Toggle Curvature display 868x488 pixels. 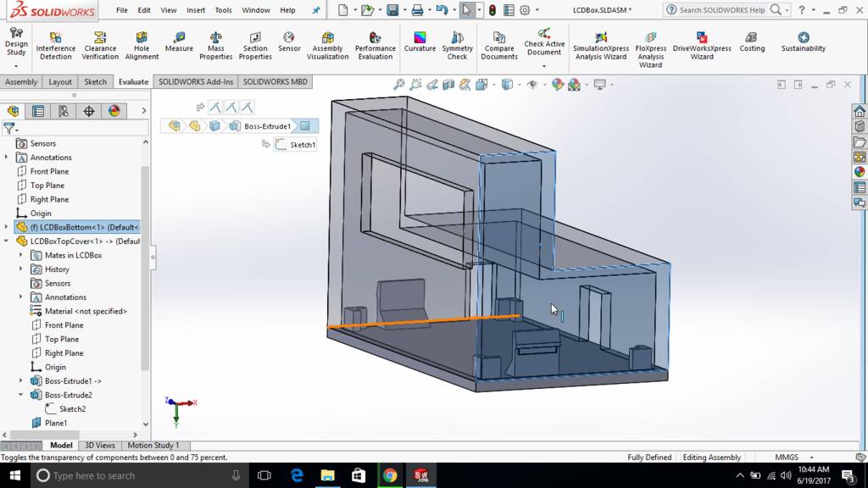tap(420, 42)
